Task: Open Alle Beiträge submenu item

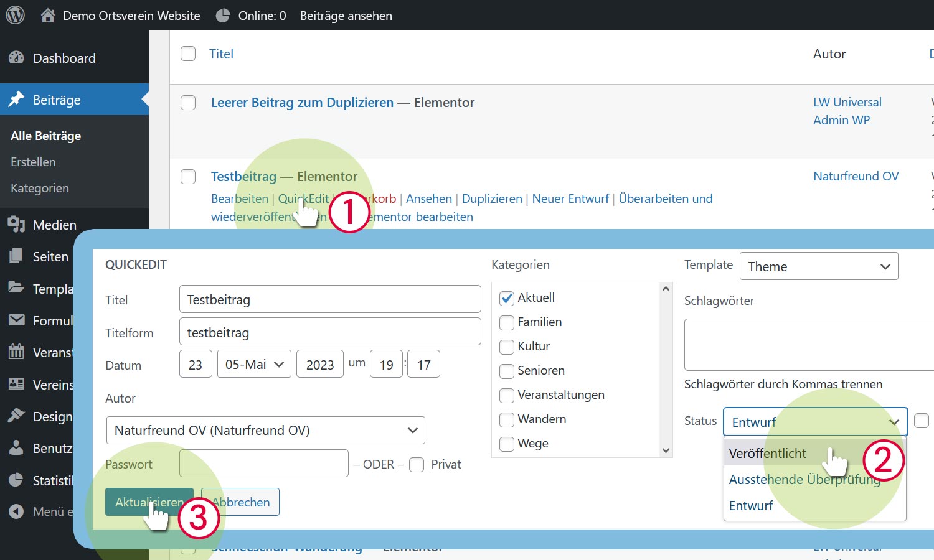Action: point(46,136)
